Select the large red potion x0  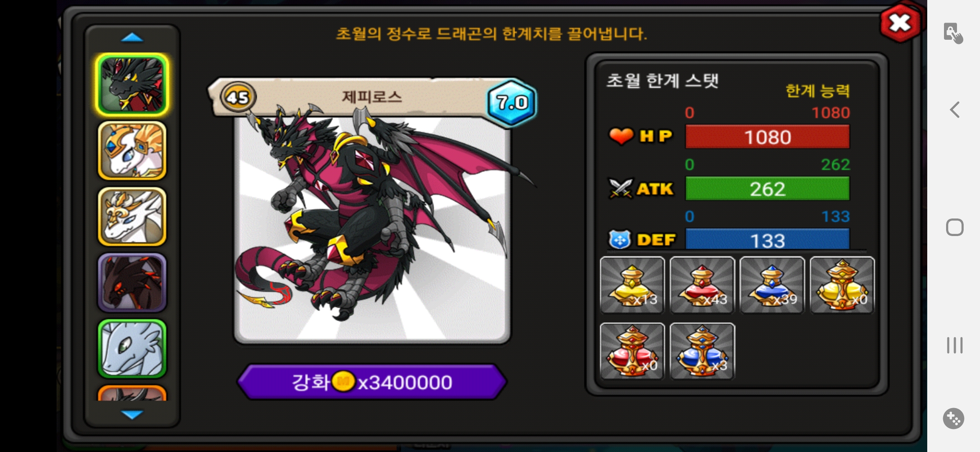(x=632, y=351)
